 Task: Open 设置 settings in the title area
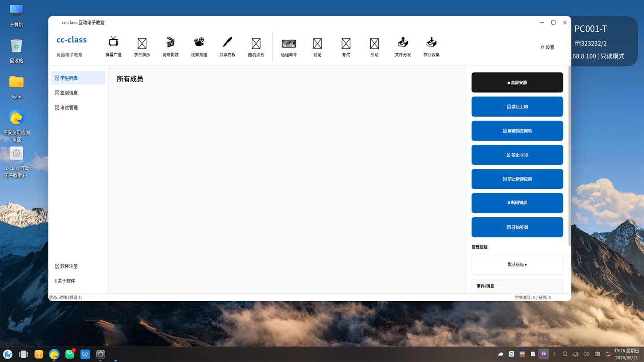coord(547,47)
